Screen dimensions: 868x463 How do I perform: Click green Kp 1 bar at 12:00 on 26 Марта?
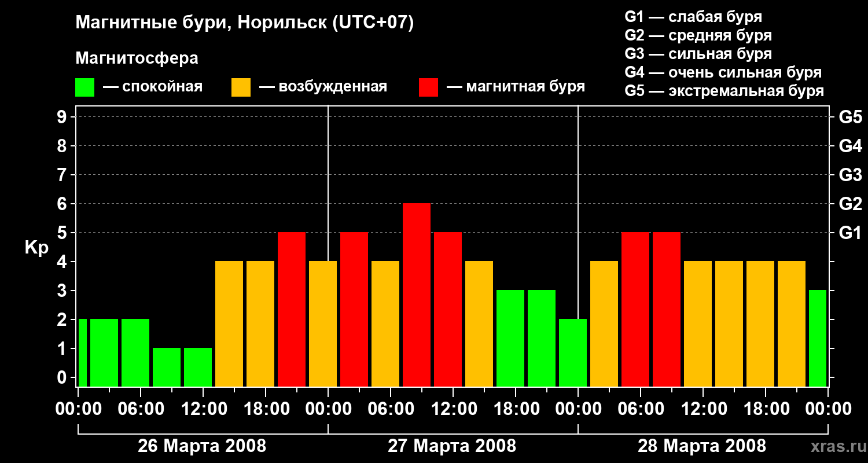(198, 367)
